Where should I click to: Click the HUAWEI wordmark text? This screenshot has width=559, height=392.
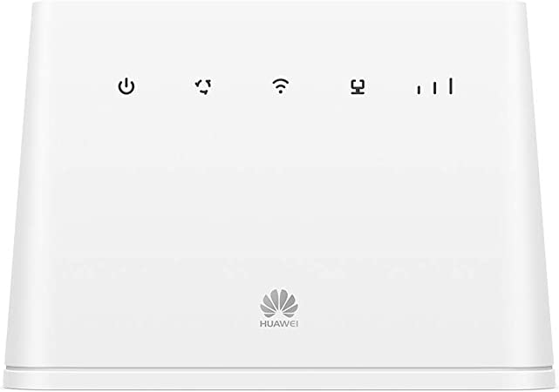tap(279, 324)
